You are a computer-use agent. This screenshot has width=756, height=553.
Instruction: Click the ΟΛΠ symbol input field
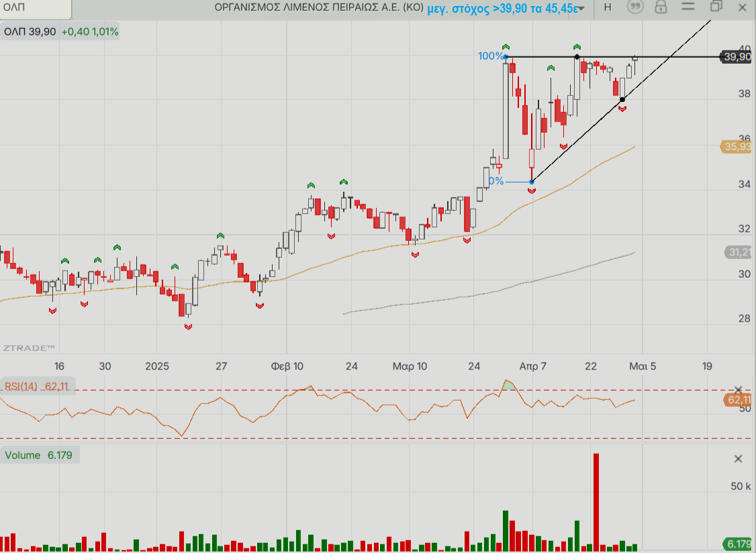tap(36, 8)
